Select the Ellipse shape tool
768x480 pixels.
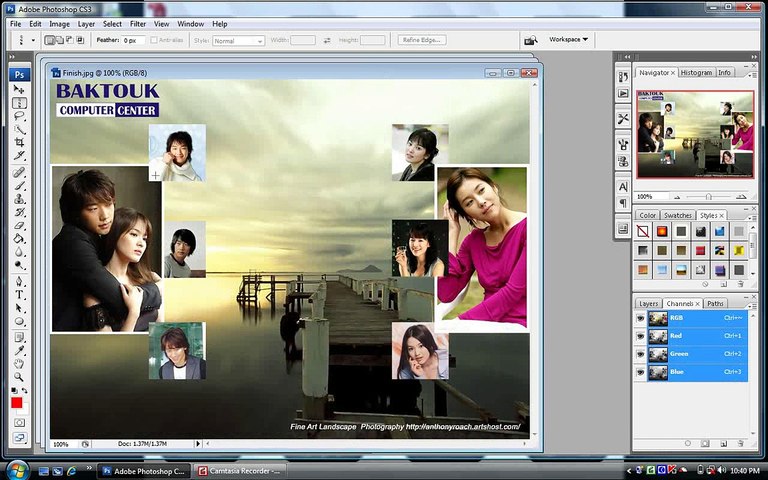coord(19,321)
